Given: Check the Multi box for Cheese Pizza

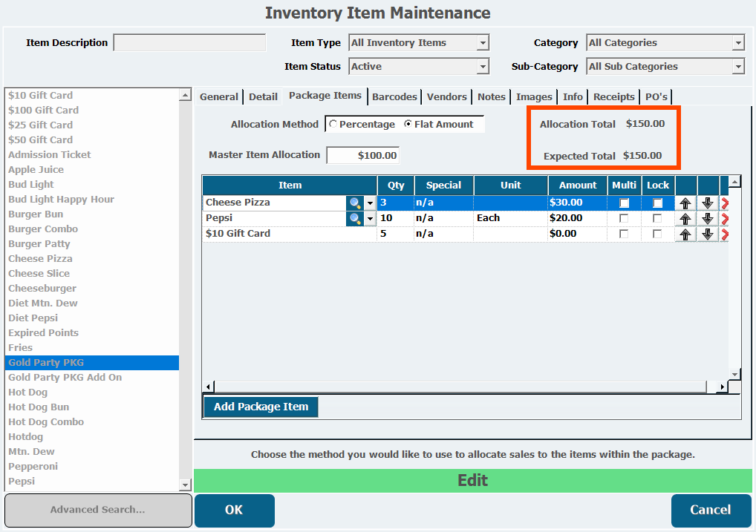Looking at the screenshot, I should click(x=624, y=203).
